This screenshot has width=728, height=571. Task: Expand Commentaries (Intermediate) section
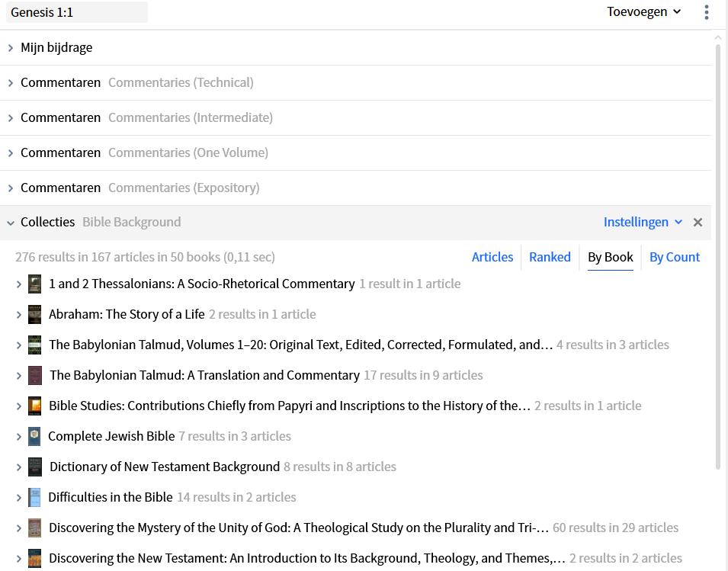tap(11, 118)
